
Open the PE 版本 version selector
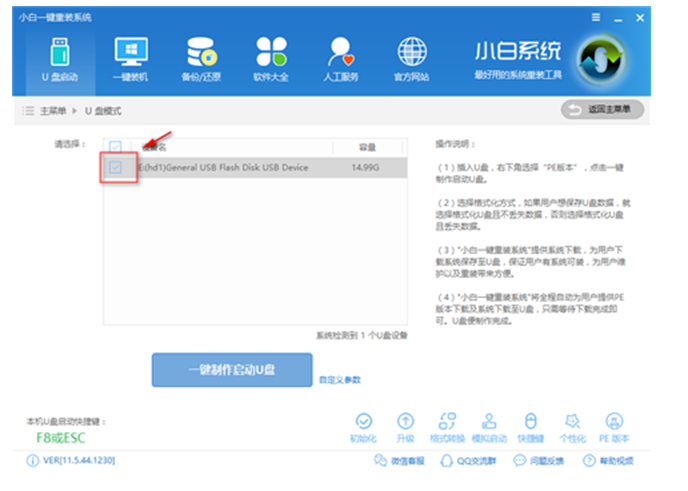coord(614,427)
